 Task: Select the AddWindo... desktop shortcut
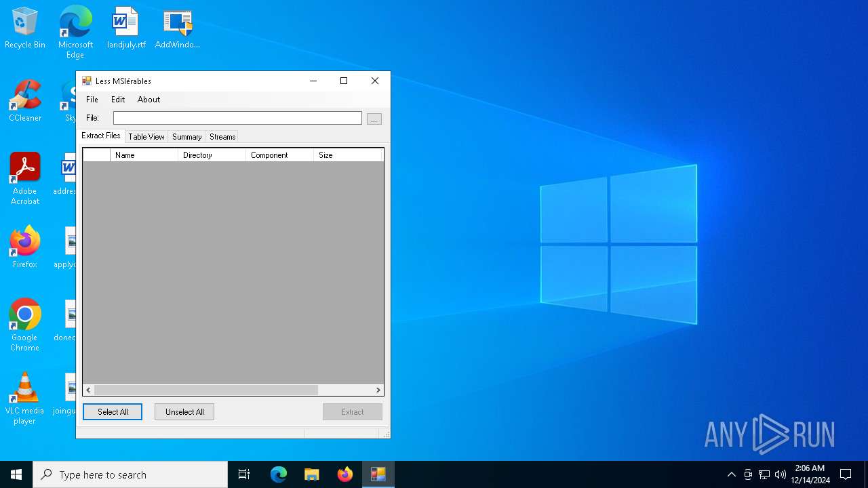pos(178,28)
